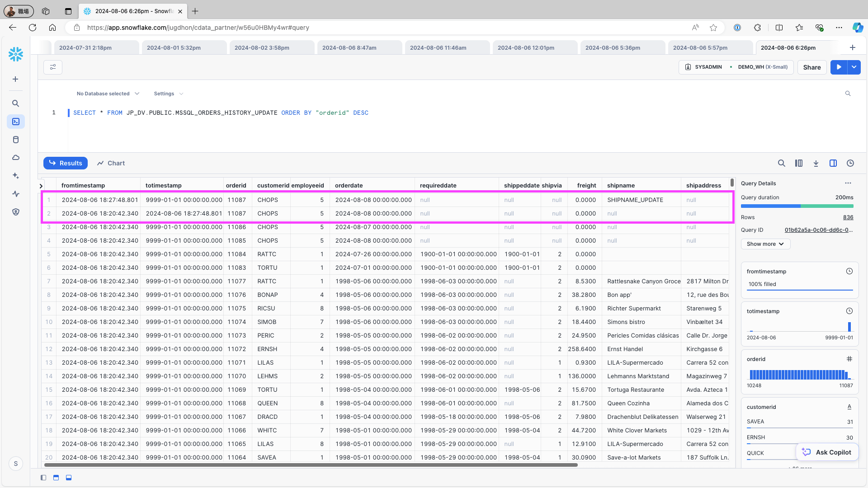Click the horizontal scrollbar under results
The width and height of the screenshot is (868, 488).
(311, 465)
